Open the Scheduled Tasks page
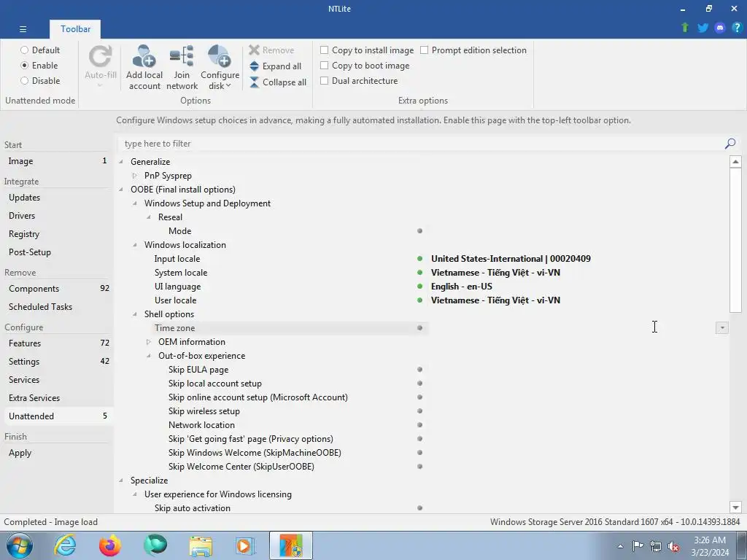This screenshot has width=747, height=560. pyautogui.click(x=57, y=307)
